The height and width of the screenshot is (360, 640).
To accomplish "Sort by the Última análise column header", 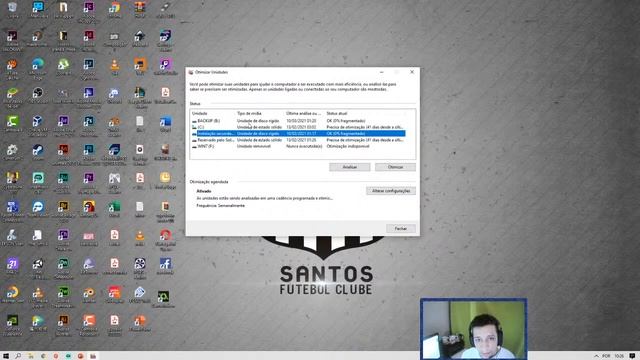I will click(305, 113).
